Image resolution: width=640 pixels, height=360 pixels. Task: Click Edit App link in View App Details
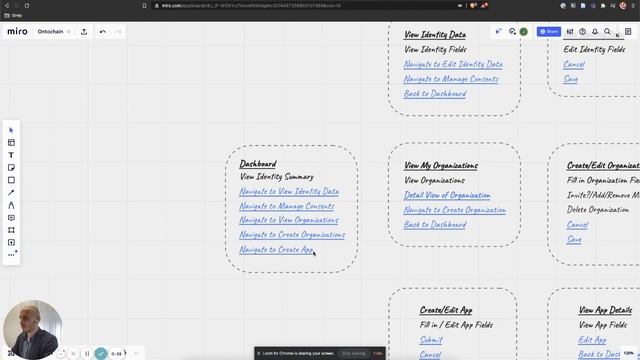pyautogui.click(x=592, y=340)
